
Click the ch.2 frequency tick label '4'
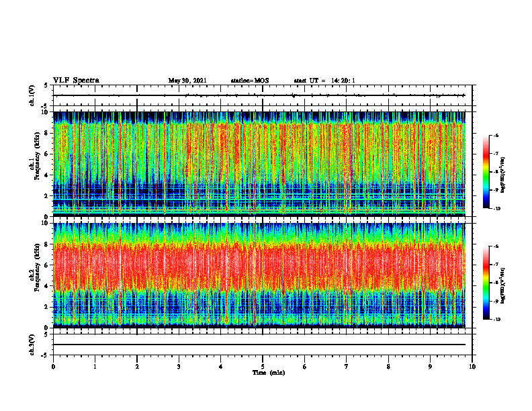coord(47,286)
